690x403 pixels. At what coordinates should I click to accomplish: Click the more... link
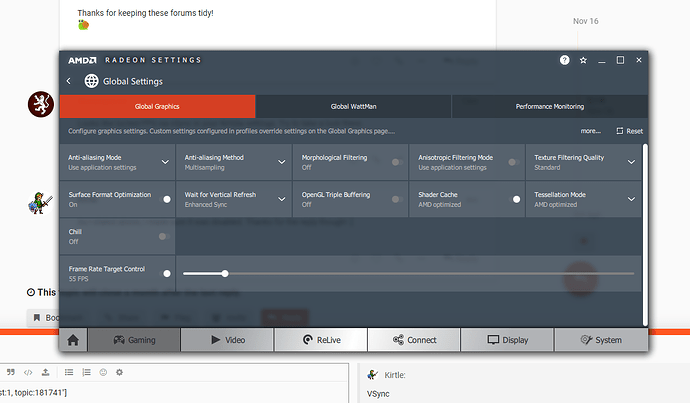coord(591,131)
